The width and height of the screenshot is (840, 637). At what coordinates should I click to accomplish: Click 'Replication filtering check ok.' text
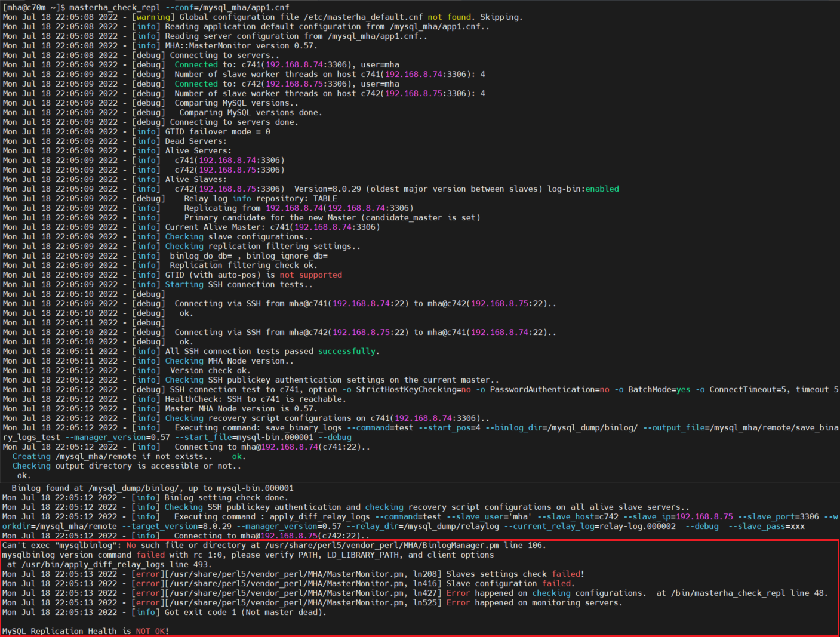[244, 265]
